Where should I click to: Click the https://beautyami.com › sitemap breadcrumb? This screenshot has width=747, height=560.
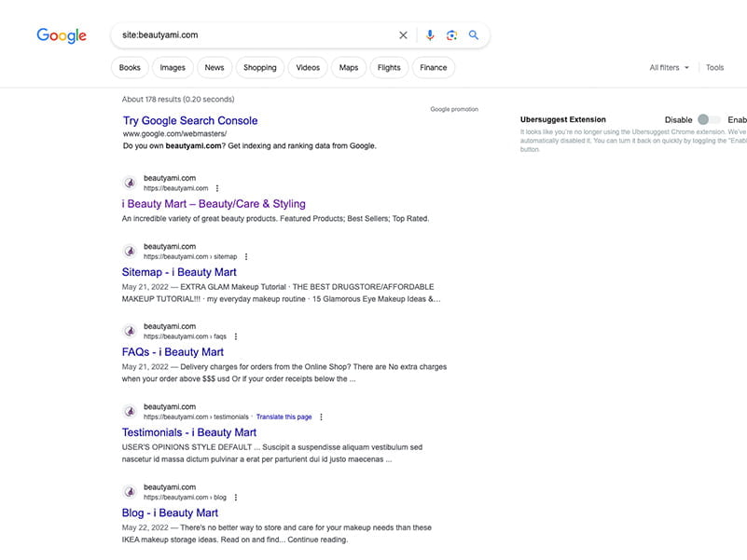tap(190, 256)
